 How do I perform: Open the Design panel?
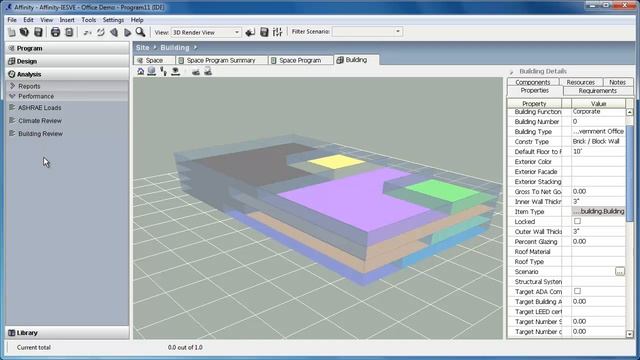click(67, 61)
